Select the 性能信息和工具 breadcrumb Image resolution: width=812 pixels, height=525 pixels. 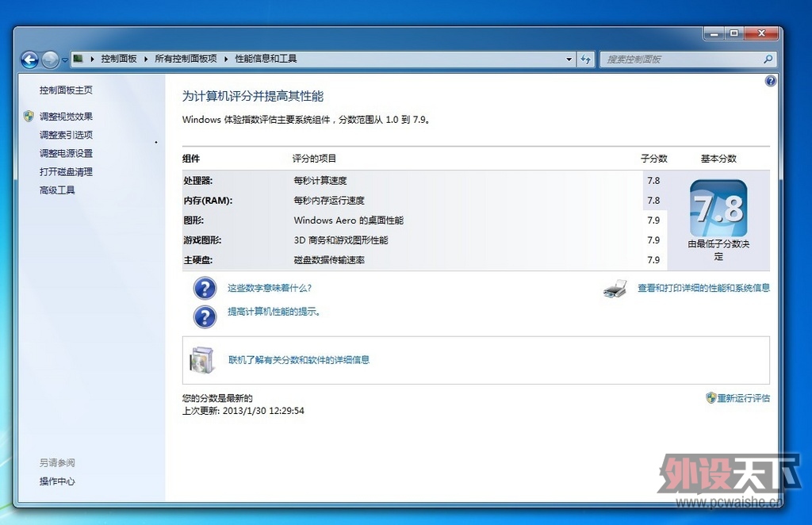[266, 59]
